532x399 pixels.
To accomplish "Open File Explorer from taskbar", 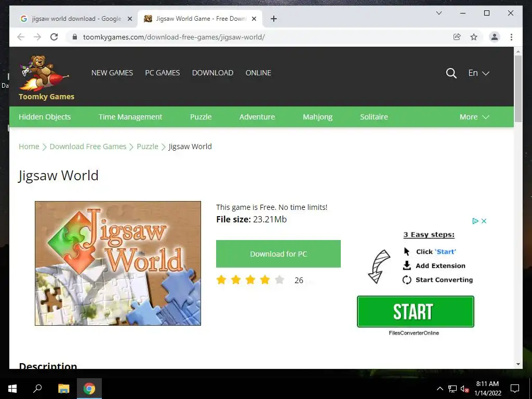I will click(x=63, y=389).
